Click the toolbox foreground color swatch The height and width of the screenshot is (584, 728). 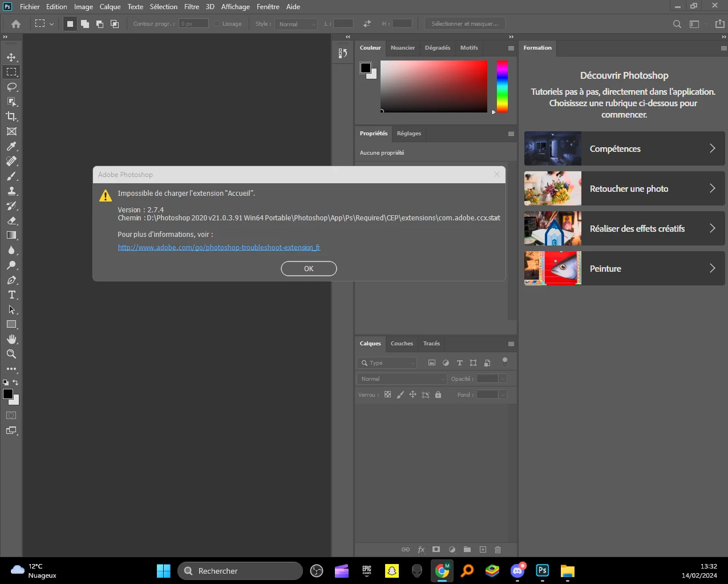tap(8, 394)
